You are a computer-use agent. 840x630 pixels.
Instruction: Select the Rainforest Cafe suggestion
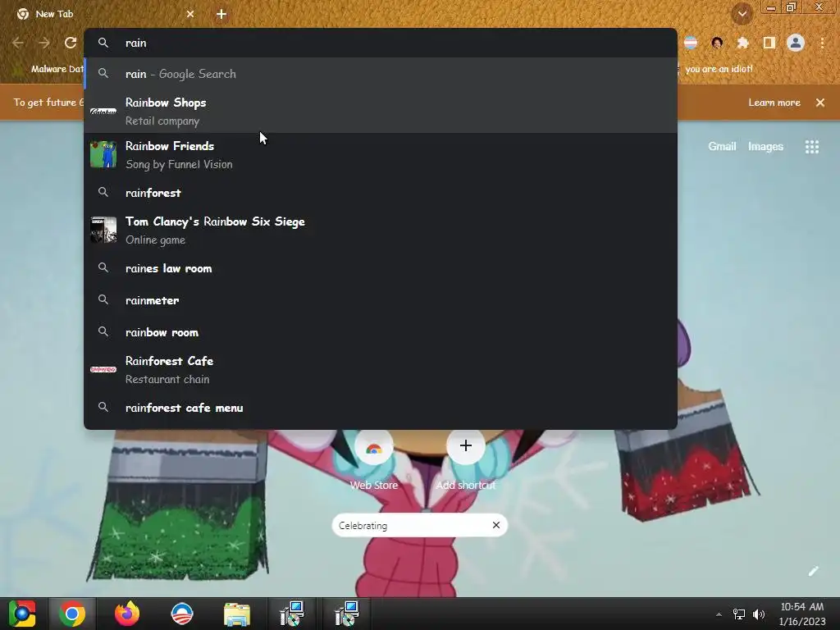(381, 370)
